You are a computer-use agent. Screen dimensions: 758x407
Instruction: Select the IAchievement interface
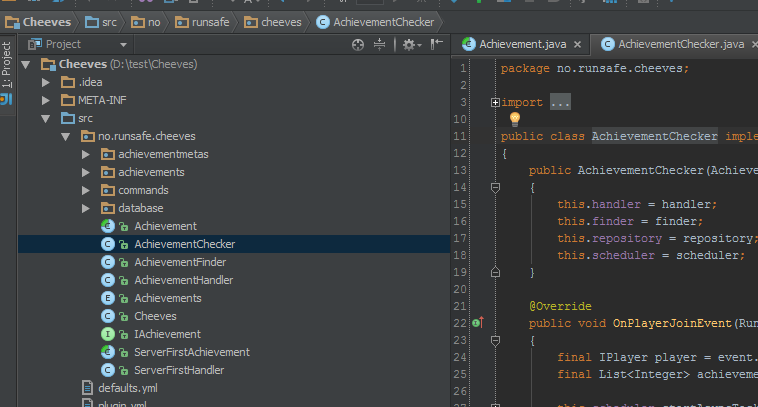(167, 334)
